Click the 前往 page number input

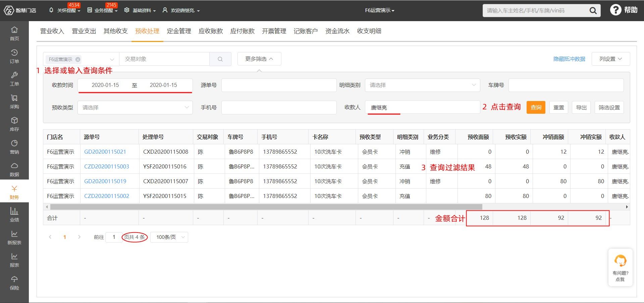[114, 237]
